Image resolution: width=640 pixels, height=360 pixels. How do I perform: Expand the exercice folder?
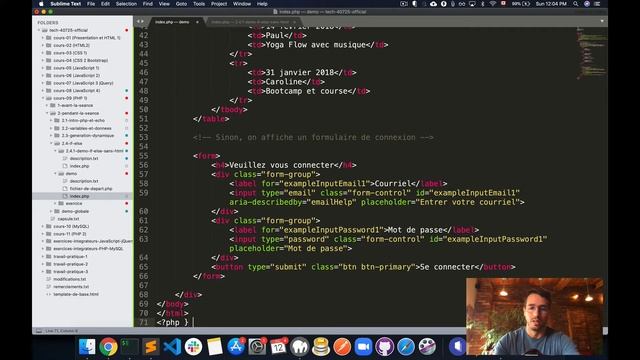55,204
